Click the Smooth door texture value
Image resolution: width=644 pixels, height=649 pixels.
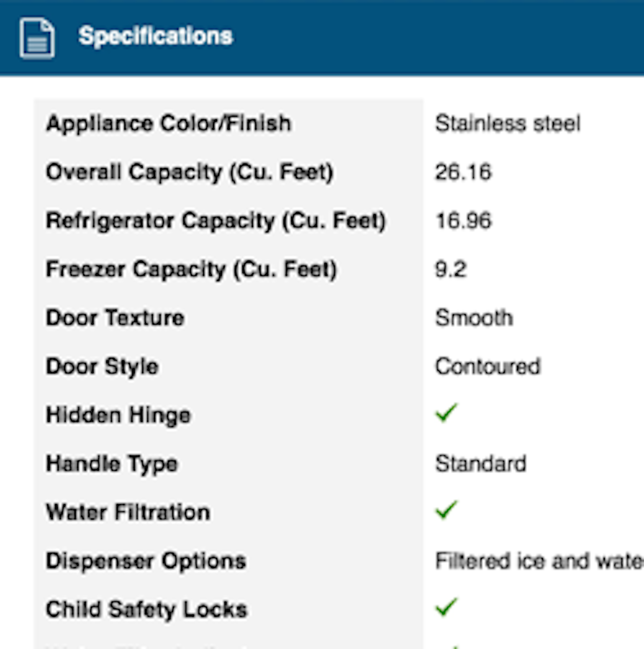coord(474,318)
